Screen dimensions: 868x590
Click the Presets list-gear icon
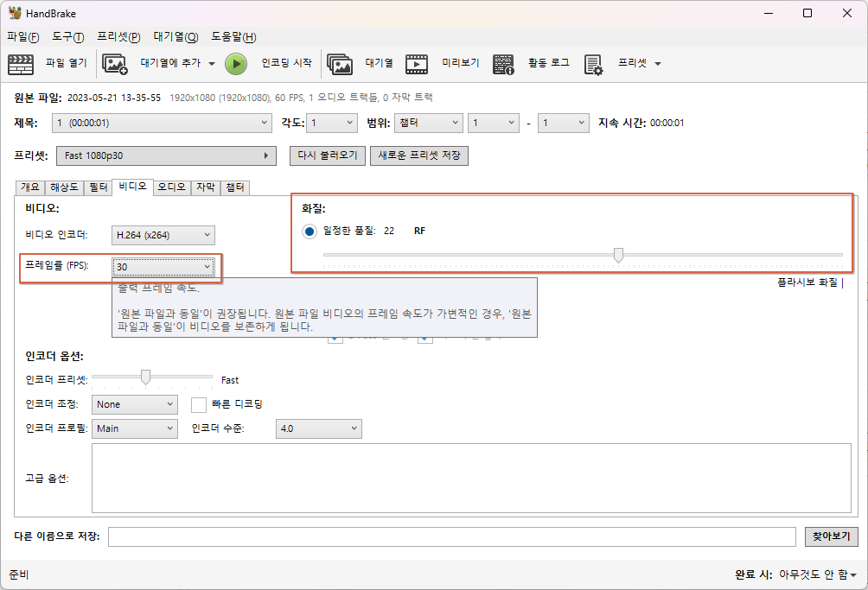[593, 64]
